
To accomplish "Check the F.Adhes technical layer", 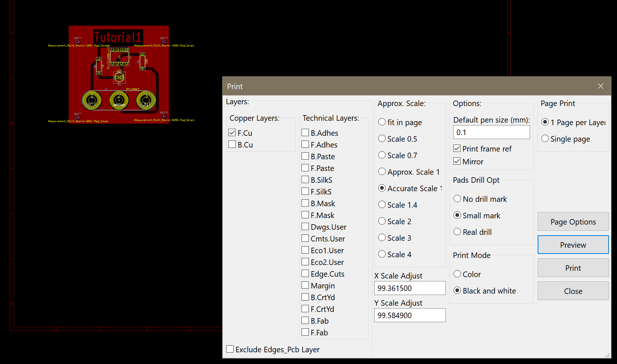I will pos(305,145).
